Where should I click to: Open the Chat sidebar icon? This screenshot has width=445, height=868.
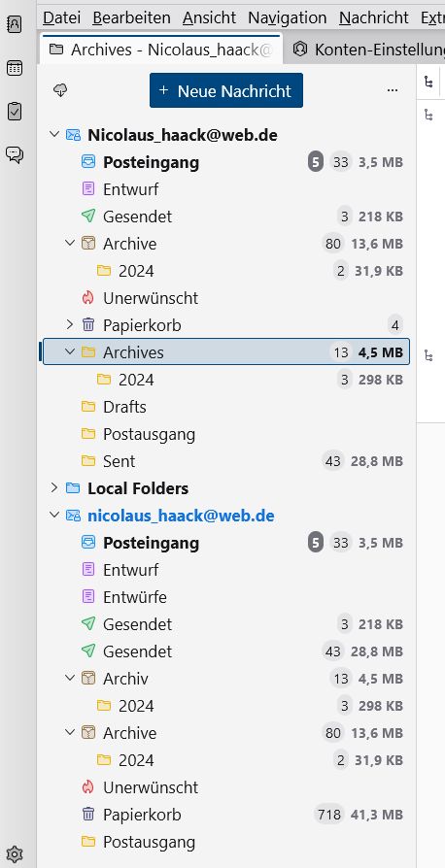pos(15,154)
